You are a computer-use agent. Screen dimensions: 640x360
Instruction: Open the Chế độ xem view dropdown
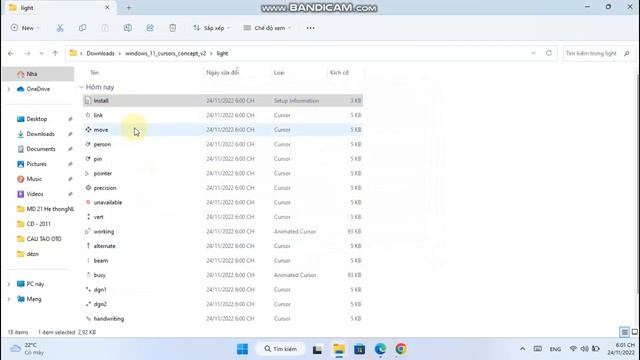(x=267, y=28)
